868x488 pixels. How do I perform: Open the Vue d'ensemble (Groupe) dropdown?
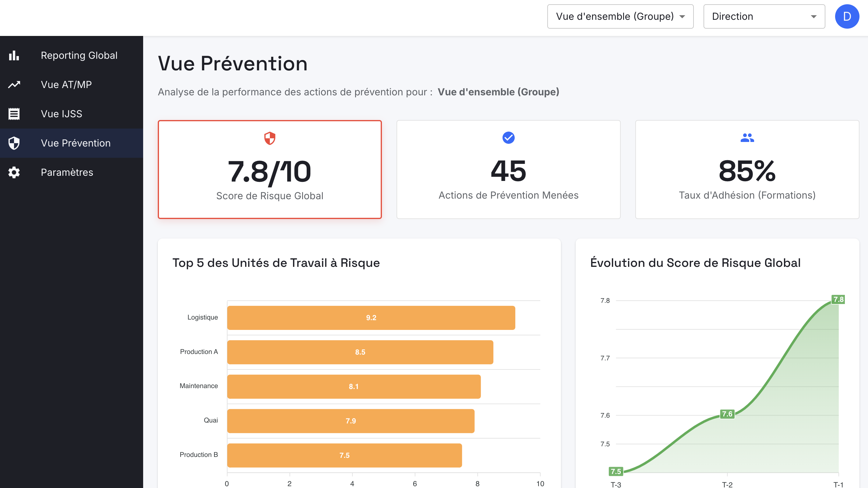click(620, 16)
